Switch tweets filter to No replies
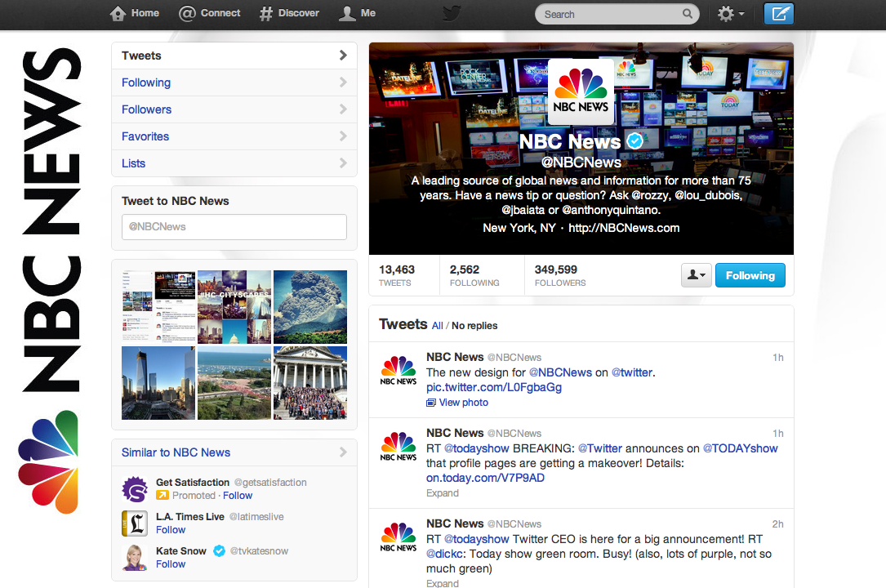The width and height of the screenshot is (886, 588). click(x=474, y=326)
